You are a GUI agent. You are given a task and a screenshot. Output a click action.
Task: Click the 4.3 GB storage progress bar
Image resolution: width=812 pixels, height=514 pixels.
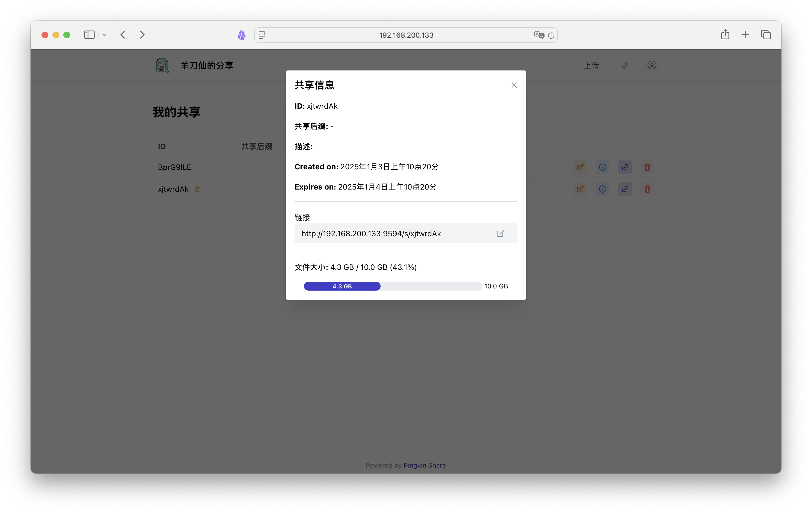(x=393, y=286)
